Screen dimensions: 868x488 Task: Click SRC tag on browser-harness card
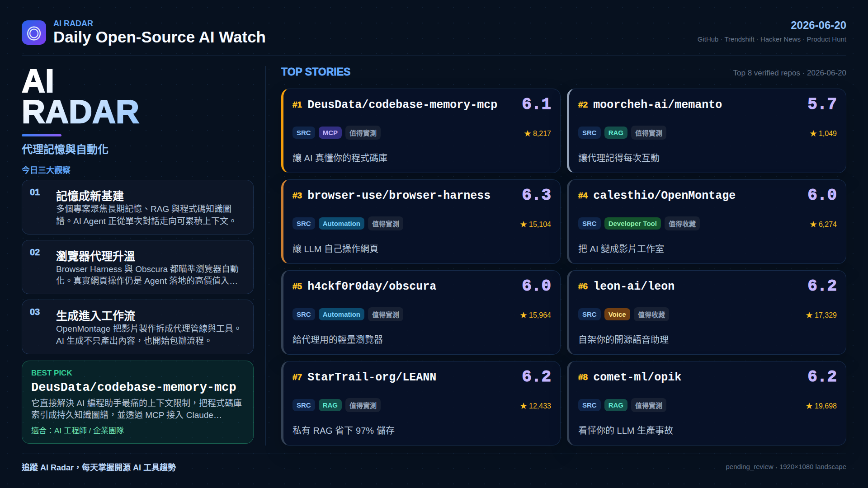pos(304,224)
